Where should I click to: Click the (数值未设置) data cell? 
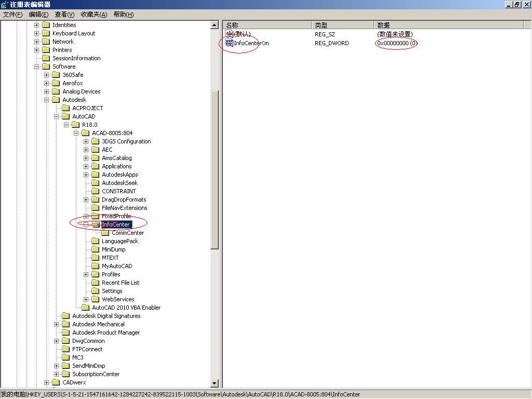click(395, 34)
